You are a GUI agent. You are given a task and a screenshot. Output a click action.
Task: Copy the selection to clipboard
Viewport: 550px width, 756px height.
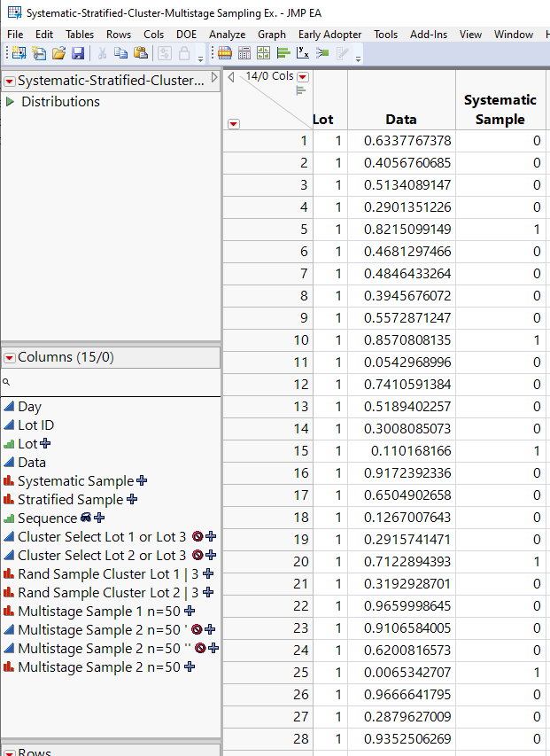click(121, 53)
